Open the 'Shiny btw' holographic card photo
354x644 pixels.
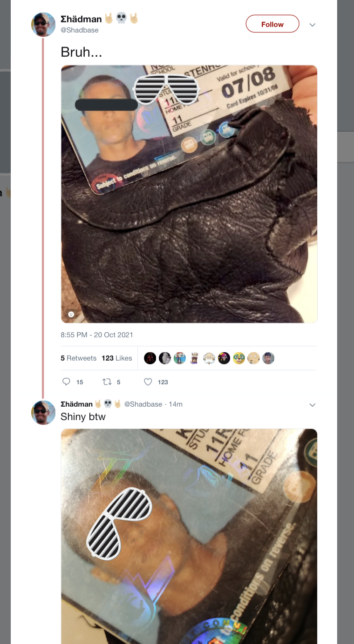click(x=189, y=536)
